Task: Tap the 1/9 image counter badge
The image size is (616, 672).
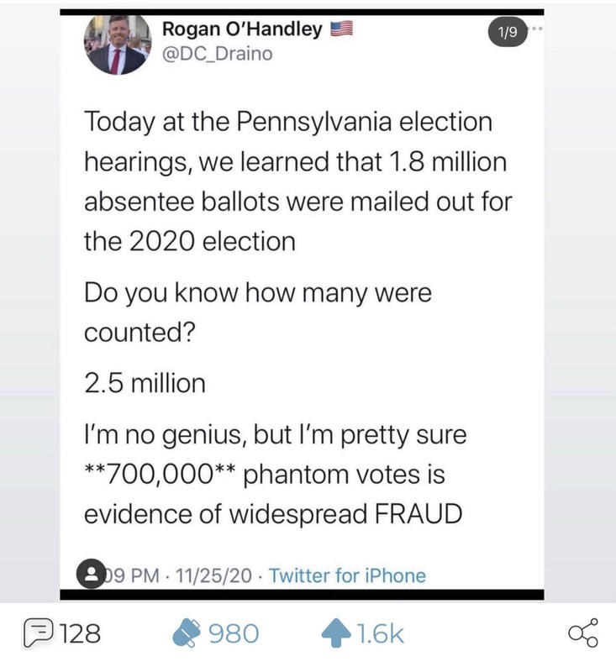Action: 508,33
